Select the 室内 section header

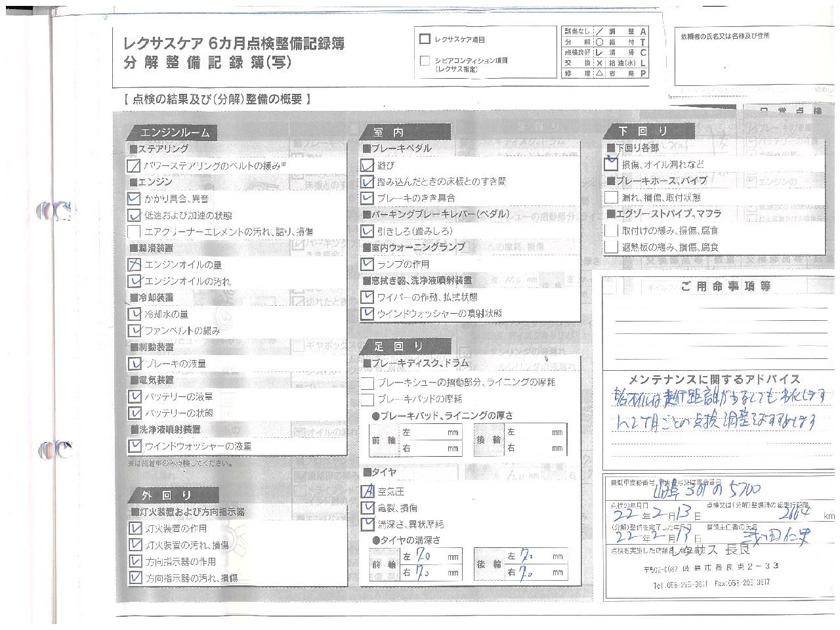pyautogui.click(x=404, y=131)
